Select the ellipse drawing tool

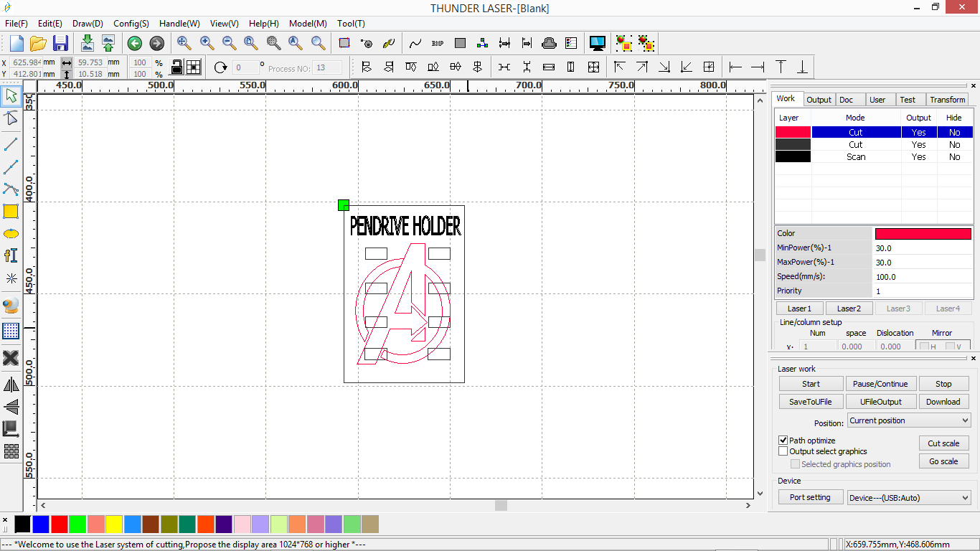pos(11,234)
